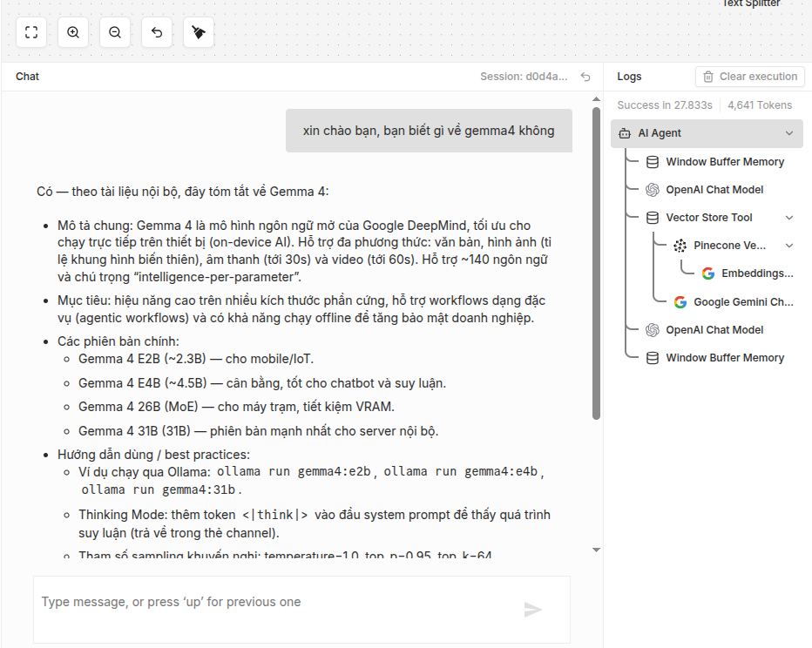Viewport: 812px width, 648px height.
Task: Click the reset zoom arrow icon
Action: coord(157,32)
